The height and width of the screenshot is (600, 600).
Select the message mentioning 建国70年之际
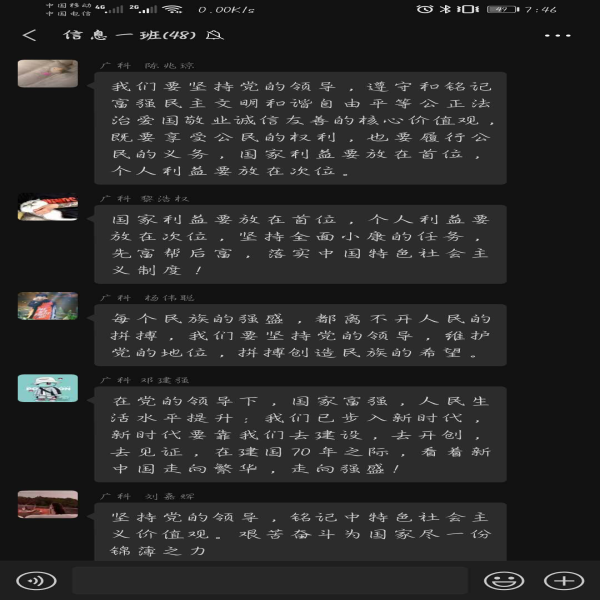click(300, 434)
